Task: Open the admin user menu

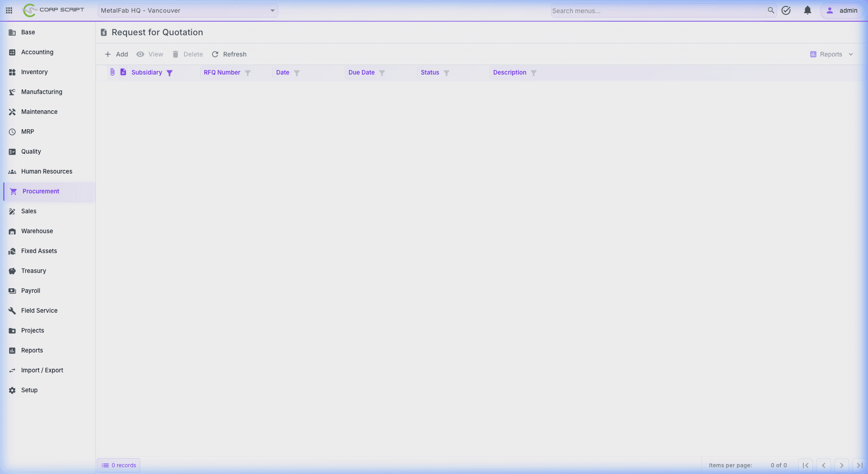Action: pos(842,10)
